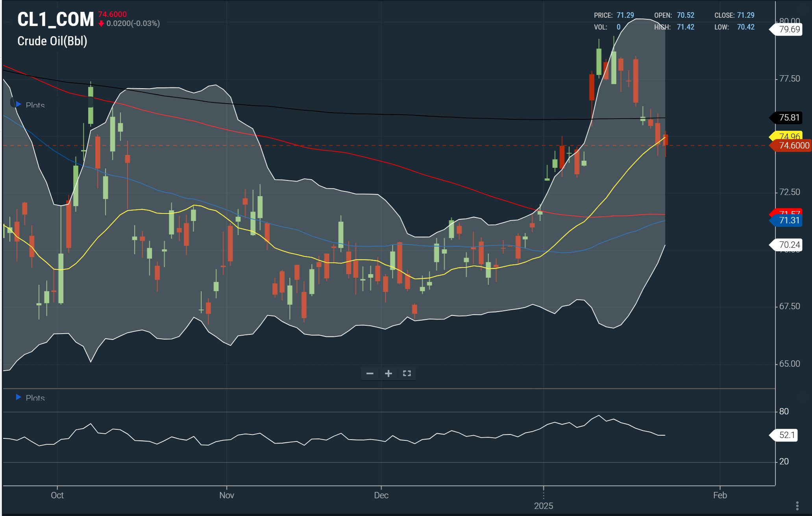Click the fullscreen fit chart icon

coord(407,373)
